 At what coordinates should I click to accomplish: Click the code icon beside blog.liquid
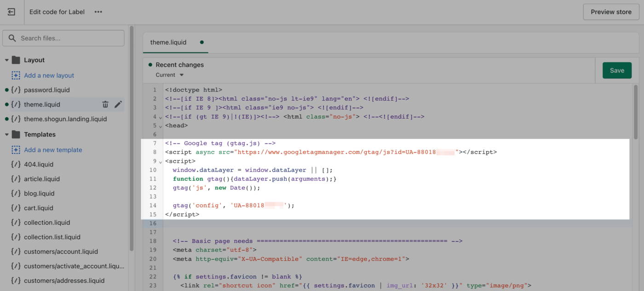(x=16, y=194)
